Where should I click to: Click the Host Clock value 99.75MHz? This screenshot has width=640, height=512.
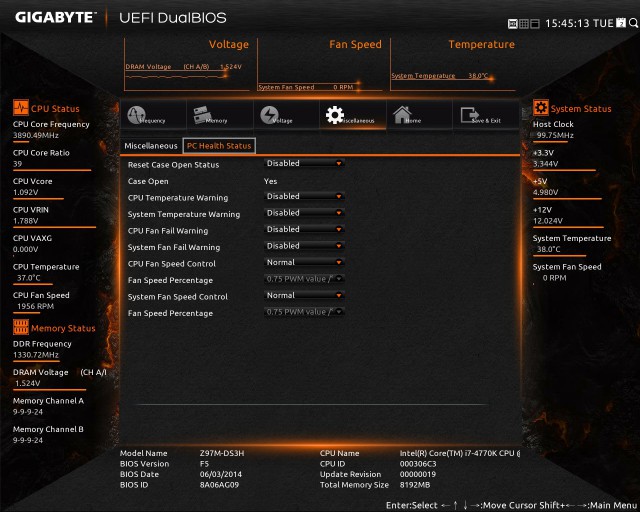[x=555, y=136]
